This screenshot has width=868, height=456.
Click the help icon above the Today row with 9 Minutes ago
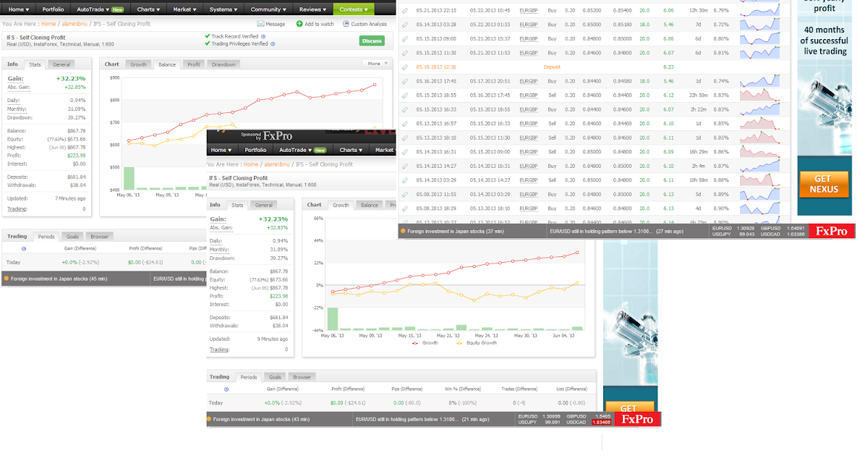tap(226, 389)
